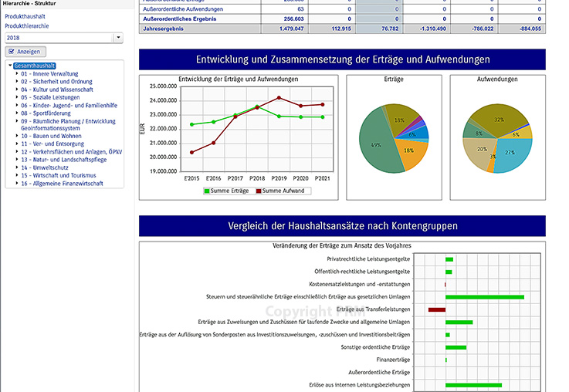Open the 2018 year dropdown arrow

coord(117,37)
